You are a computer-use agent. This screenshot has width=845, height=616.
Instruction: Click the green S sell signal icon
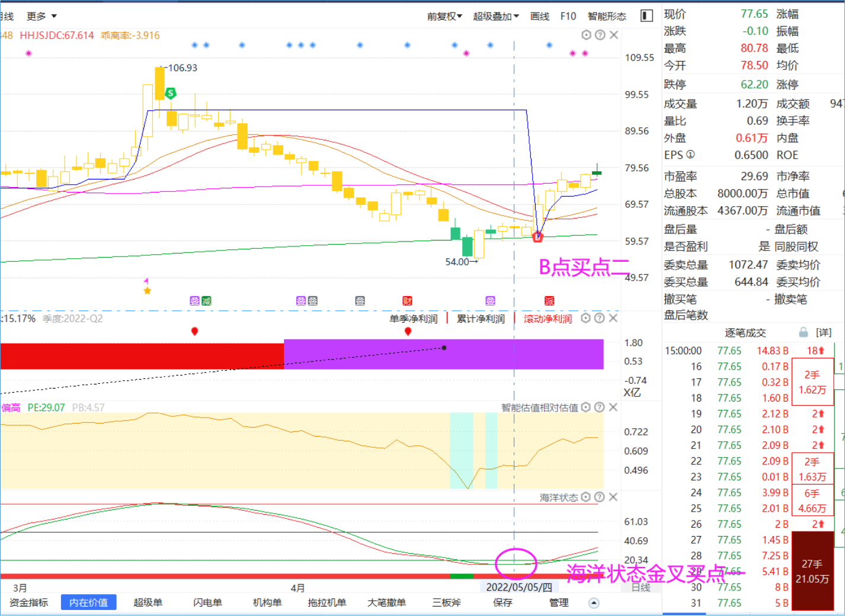click(171, 93)
